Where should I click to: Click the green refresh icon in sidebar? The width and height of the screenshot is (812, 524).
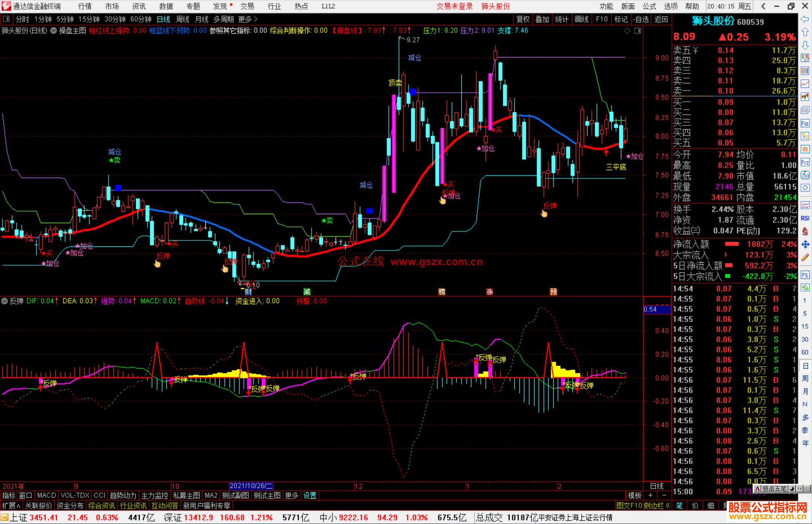805,288
